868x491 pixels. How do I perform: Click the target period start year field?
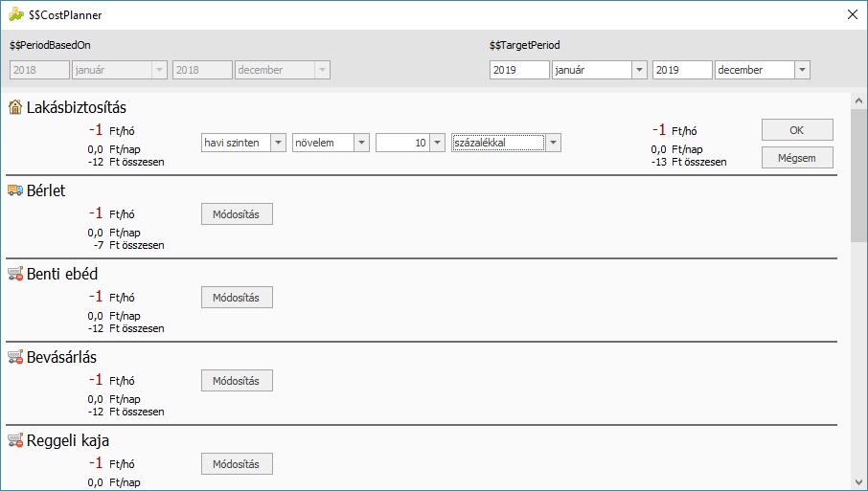pyautogui.click(x=518, y=70)
